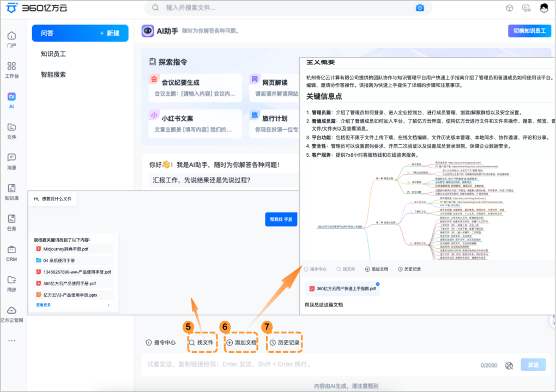556x392 pixels.
Task: Click the 发送 send button
Action: click(533, 365)
